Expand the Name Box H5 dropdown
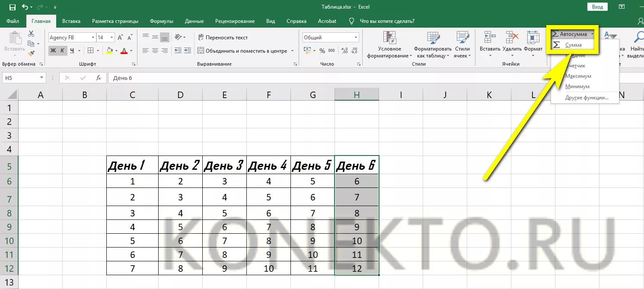 click(x=42, y=78)
